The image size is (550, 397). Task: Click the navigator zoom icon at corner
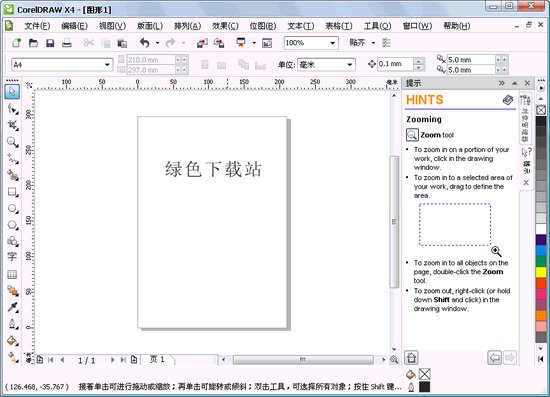394,359
